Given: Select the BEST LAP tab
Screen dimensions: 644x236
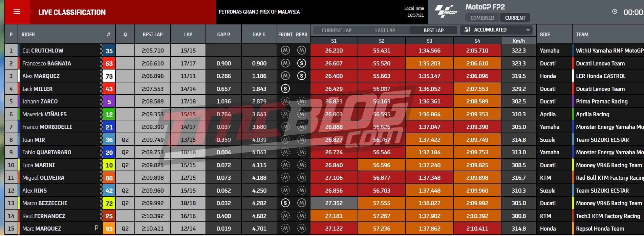Looking at the screenshot, I should coord(433,31).
